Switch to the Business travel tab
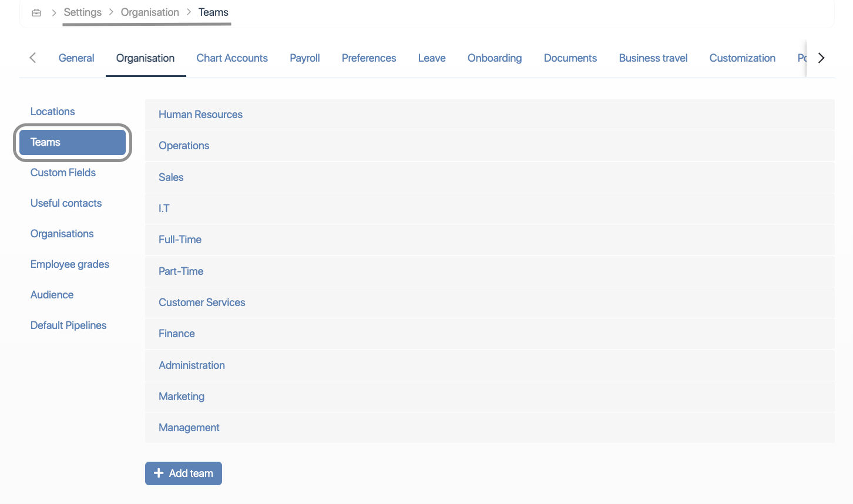 [x=653, y=58]
